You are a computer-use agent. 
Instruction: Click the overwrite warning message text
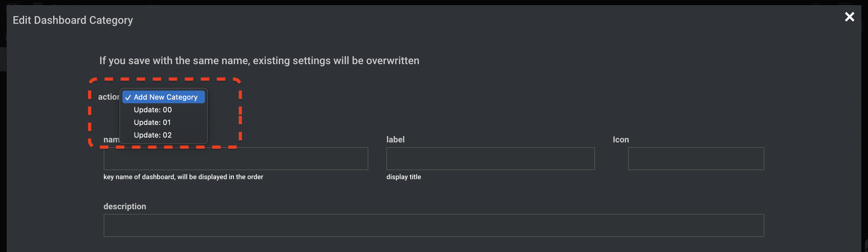[x=259, y=61]
